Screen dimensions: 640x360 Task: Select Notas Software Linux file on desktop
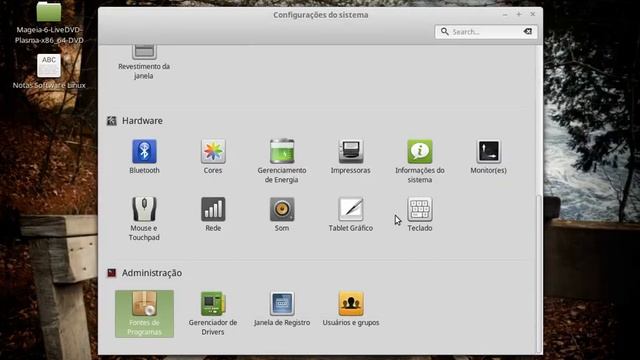point(49,71)
